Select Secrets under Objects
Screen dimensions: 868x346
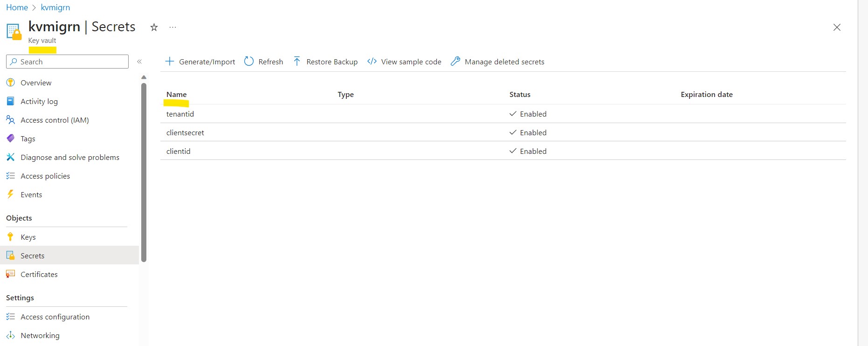coord(70,256)
